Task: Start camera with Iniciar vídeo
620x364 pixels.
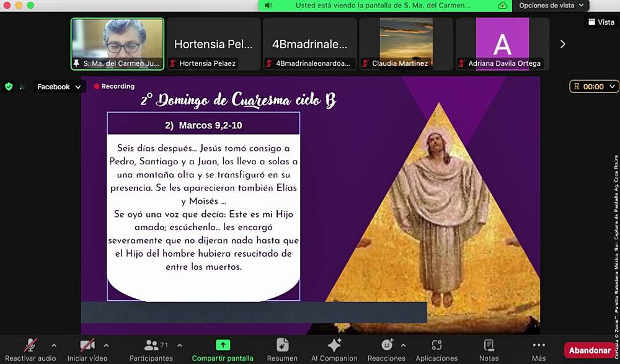Action: coord(87,350)
